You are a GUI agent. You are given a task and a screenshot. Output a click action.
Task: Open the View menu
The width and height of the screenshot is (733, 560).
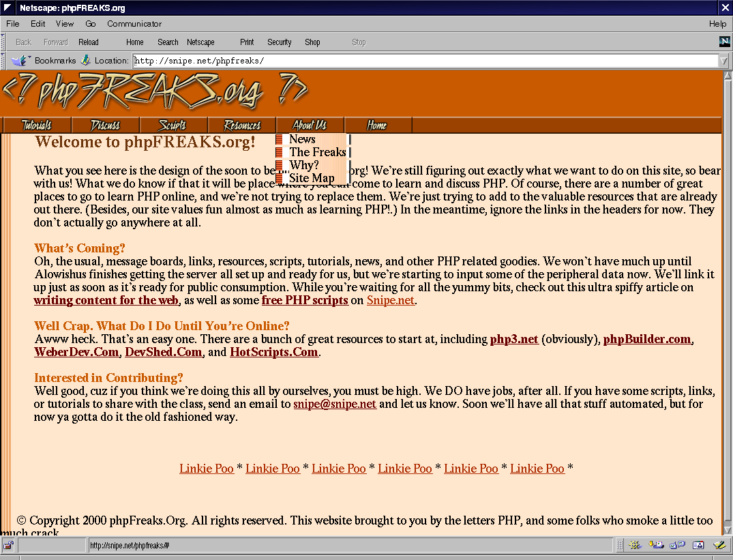(x=65, y=23)
